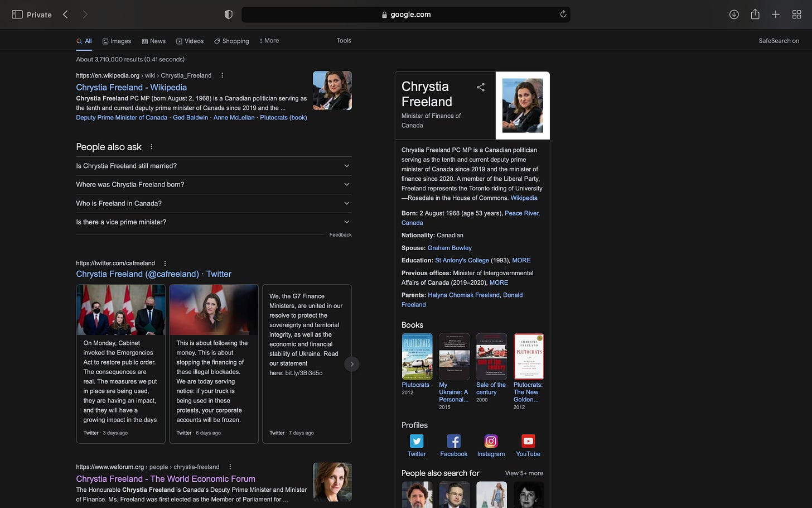Open the Safari downloads icon
812x508 pixels.
734,15
